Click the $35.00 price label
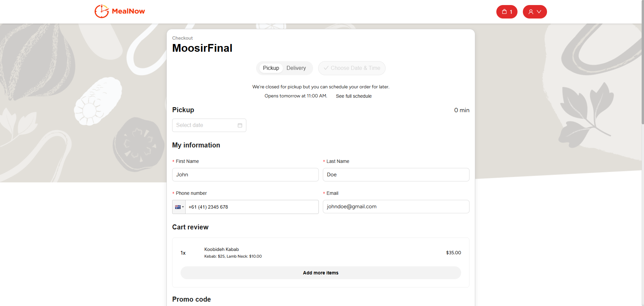The width and height of the screenshot is (644, 306). click(x=453, y=253)
